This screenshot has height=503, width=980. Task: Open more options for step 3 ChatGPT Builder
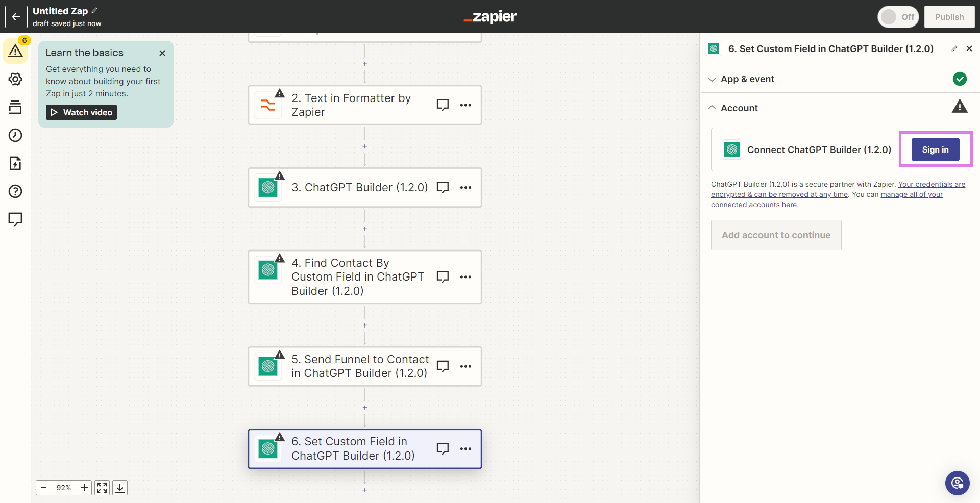(465, 188)
